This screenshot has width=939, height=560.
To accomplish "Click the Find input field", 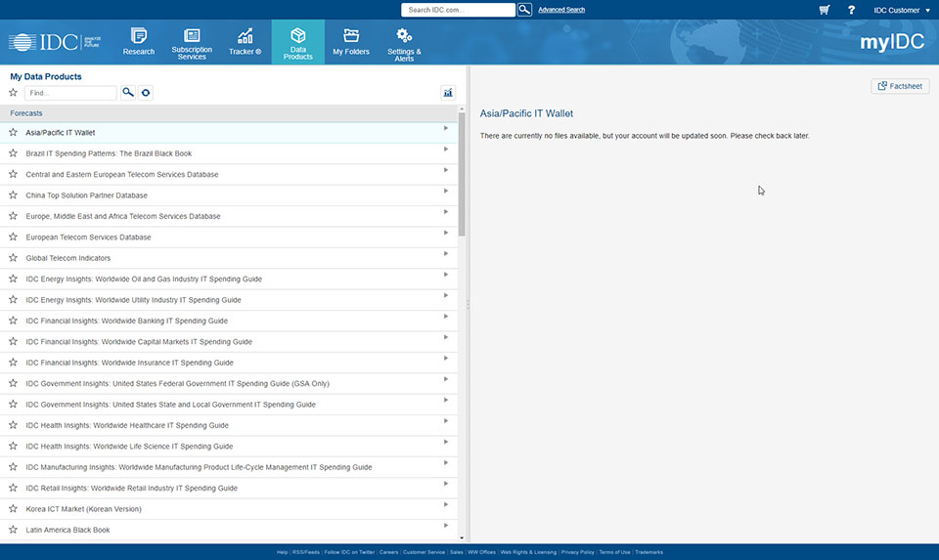I will click(x=70, y=93).
